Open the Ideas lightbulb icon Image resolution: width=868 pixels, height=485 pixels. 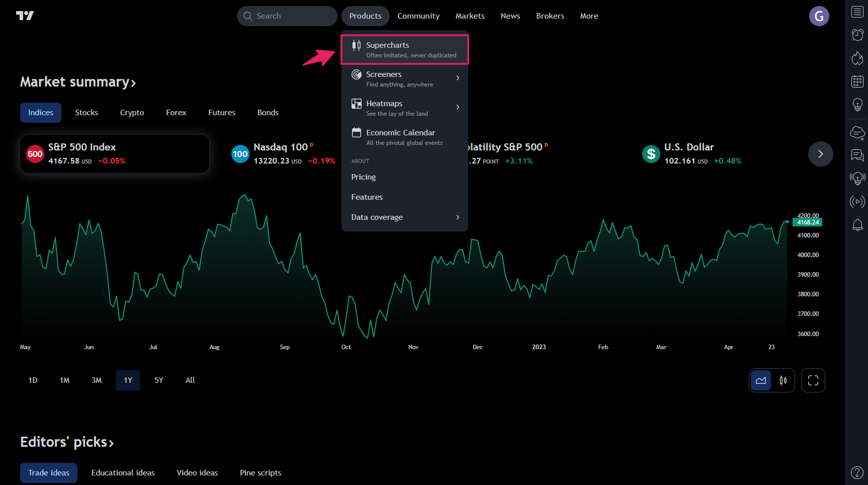coord(857,105)
